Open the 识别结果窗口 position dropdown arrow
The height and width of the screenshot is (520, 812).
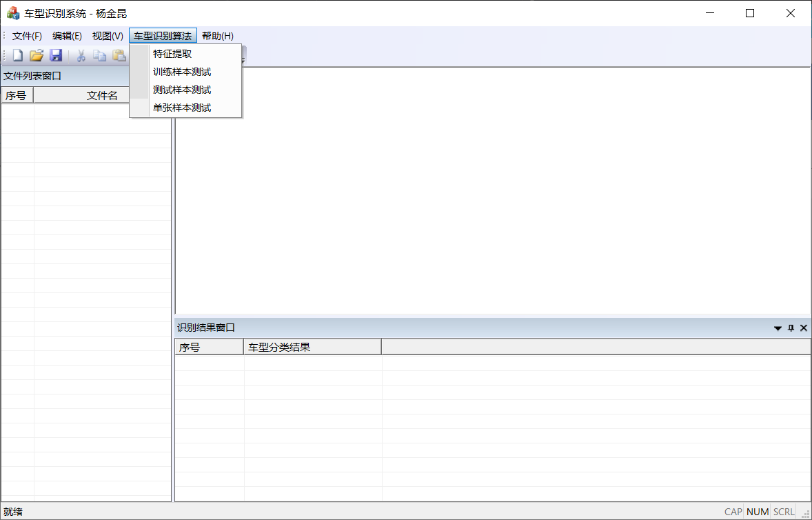click(x=778, y=328)
